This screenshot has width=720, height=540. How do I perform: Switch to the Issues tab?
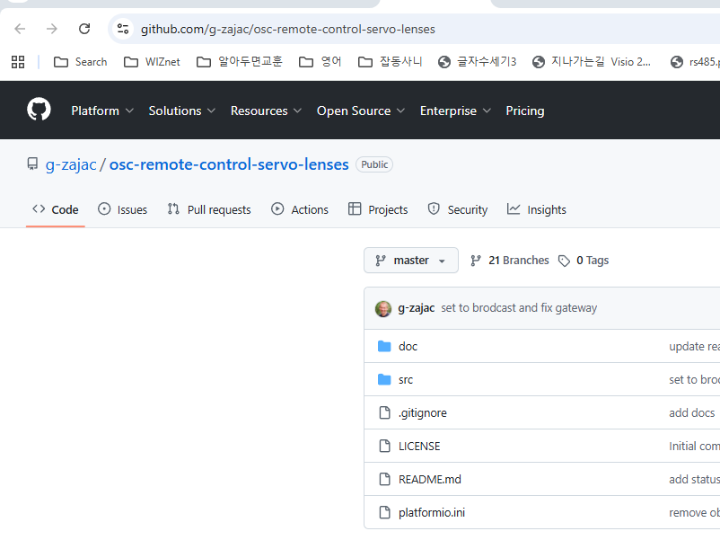click(123, 210)
